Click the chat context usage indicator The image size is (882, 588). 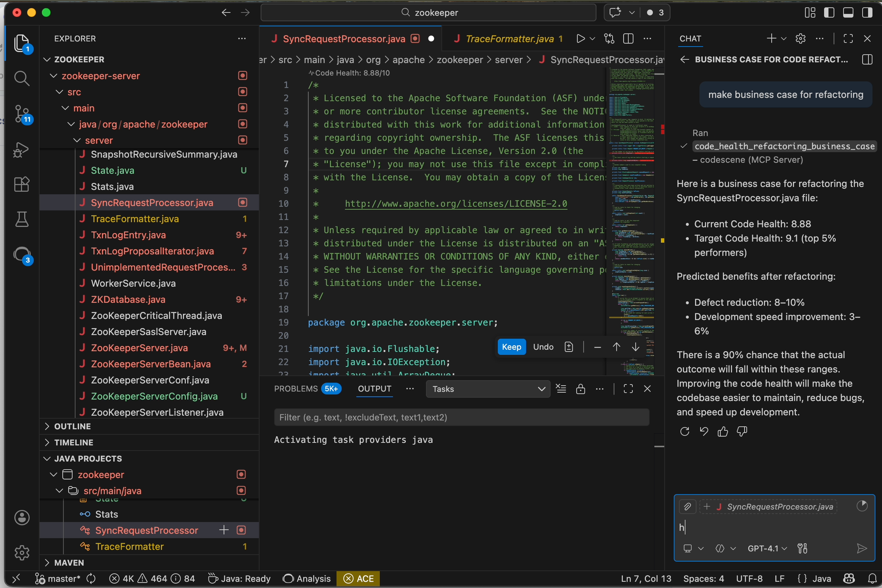(x=862, y=506)
